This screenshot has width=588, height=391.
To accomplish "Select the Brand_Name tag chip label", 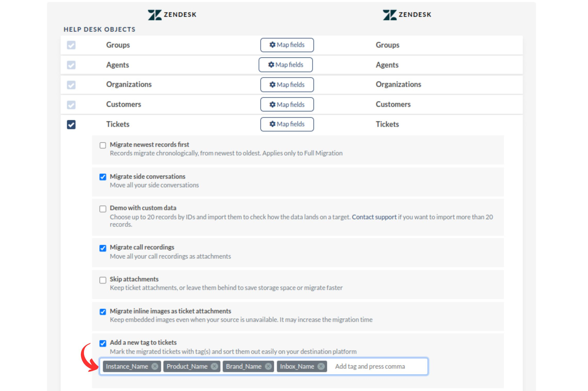I will point(244,366).
